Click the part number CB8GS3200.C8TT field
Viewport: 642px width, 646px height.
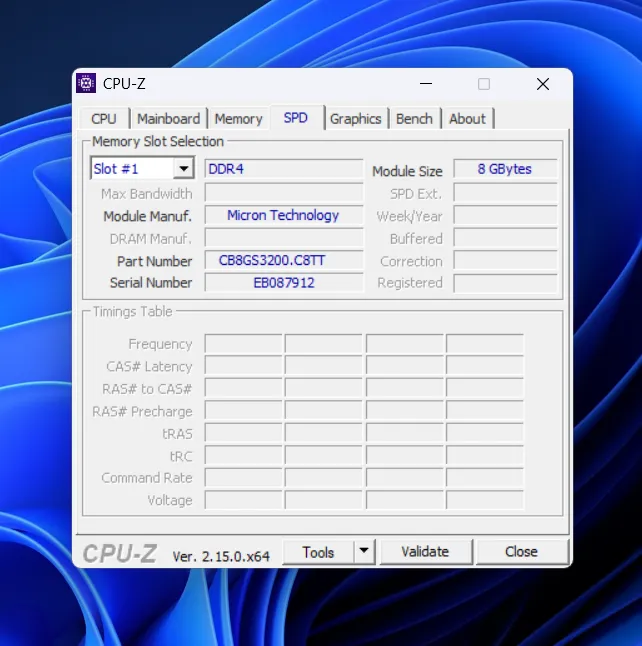[x=284, y=260]
